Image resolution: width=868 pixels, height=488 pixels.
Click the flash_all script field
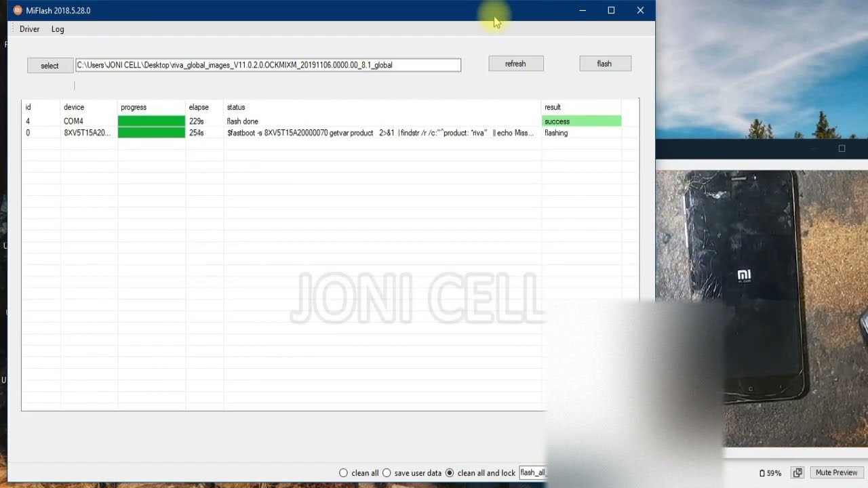[x=533, y=472]
